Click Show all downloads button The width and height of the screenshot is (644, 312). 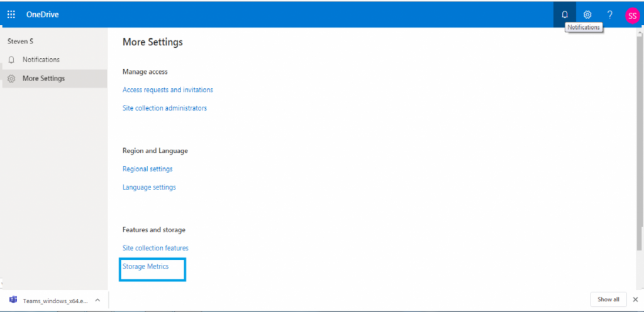point(608,299)
